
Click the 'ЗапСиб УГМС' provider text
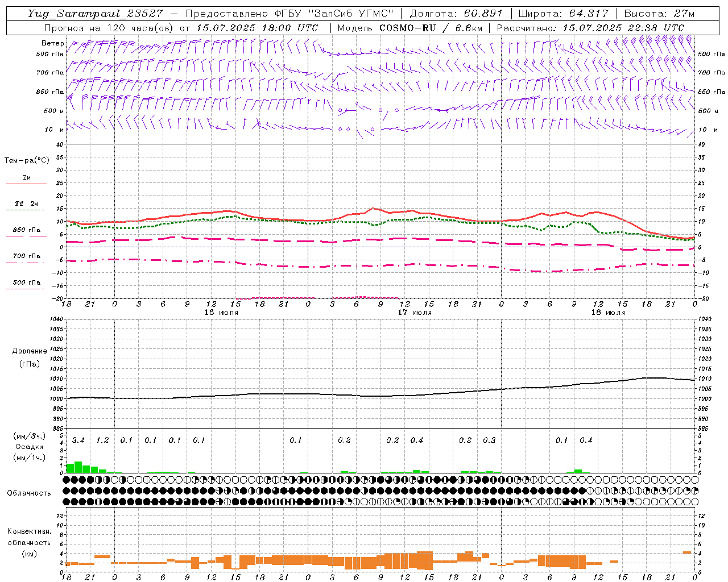pyautogui.click(x=351, y=14)
